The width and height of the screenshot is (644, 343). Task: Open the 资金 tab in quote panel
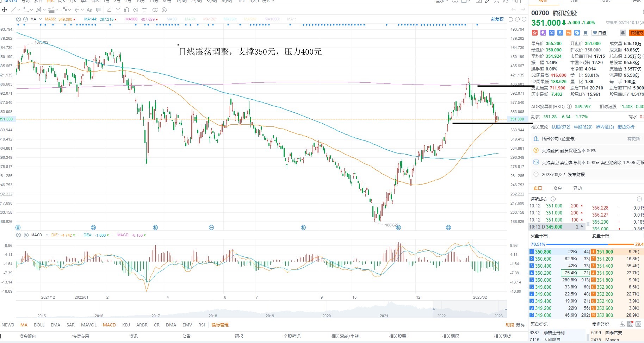coord(557,188)
